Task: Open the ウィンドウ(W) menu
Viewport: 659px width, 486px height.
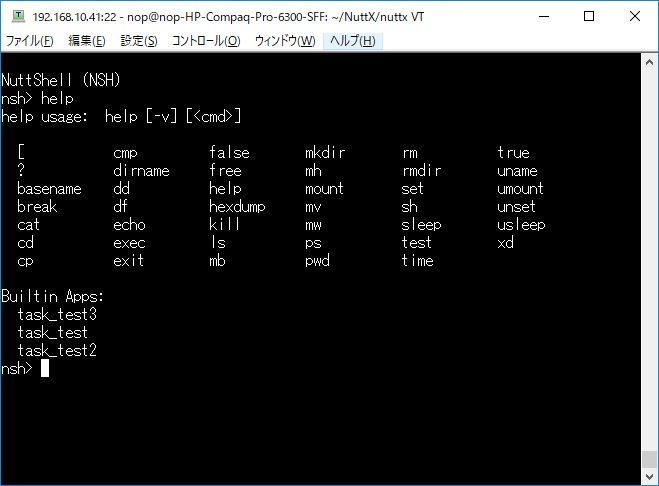Action: [285, 41]
